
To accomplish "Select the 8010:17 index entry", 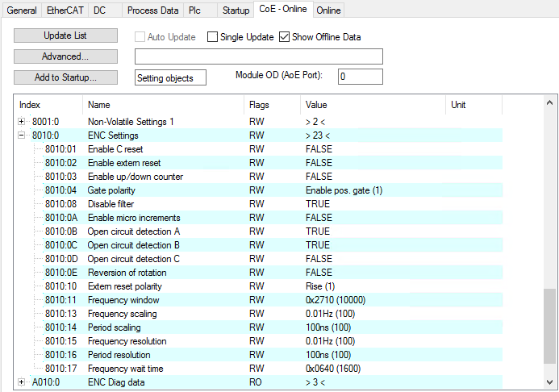I will coord(60,369).
